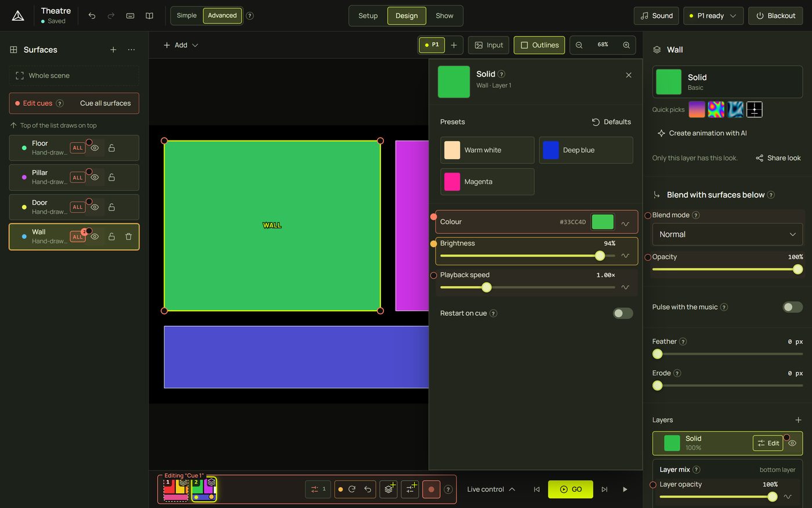Open the book/guide icon in top bar
The height and width of the screenshot is (508, 812).
coord(149,16)
